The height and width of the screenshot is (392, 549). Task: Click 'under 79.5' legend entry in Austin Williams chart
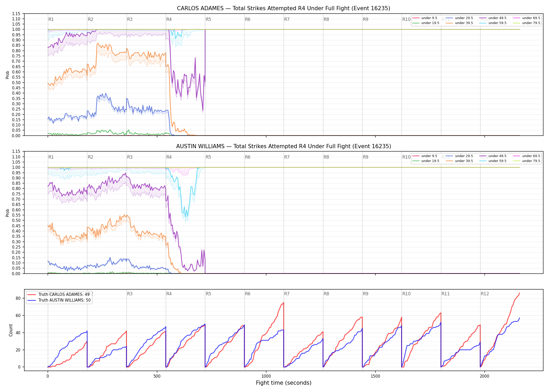point(527,161)
